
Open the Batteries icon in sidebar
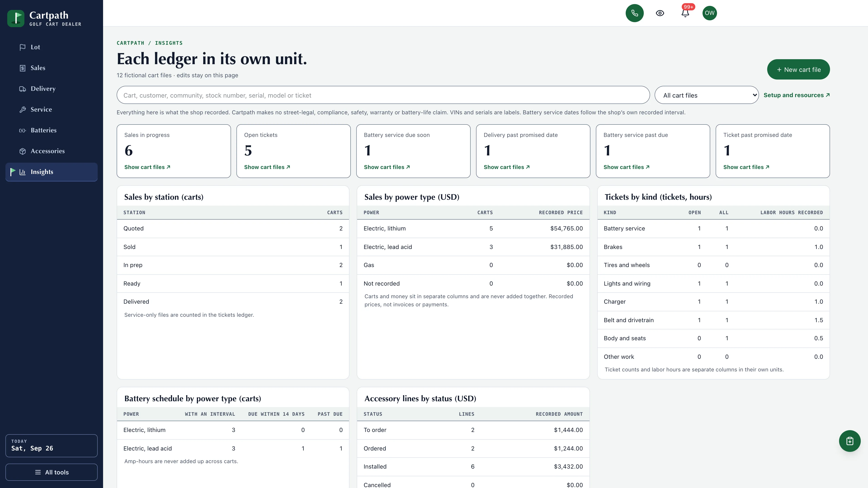23,130
